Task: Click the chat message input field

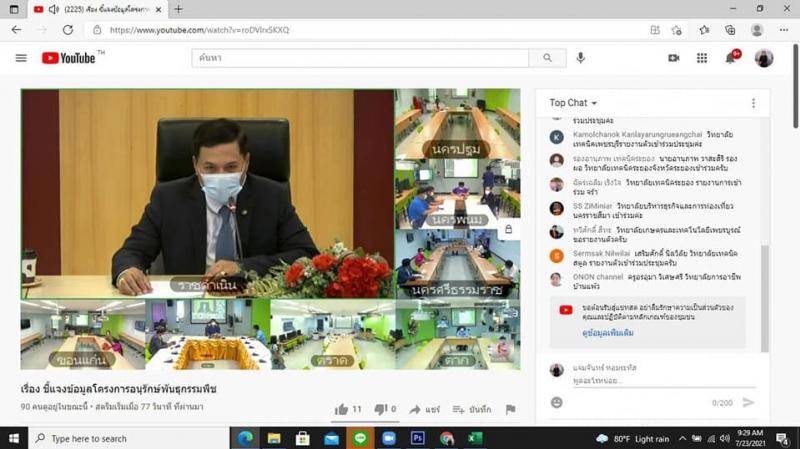Action: (x=663, y=381)
